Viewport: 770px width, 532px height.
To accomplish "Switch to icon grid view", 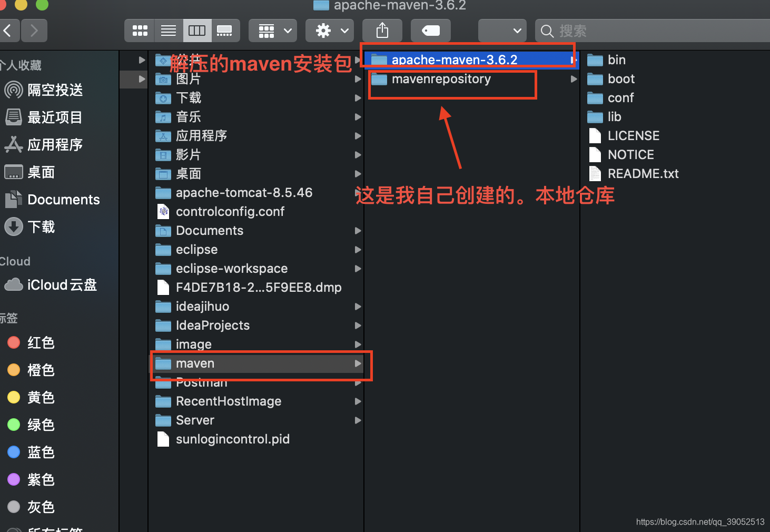I will [140, 31].
